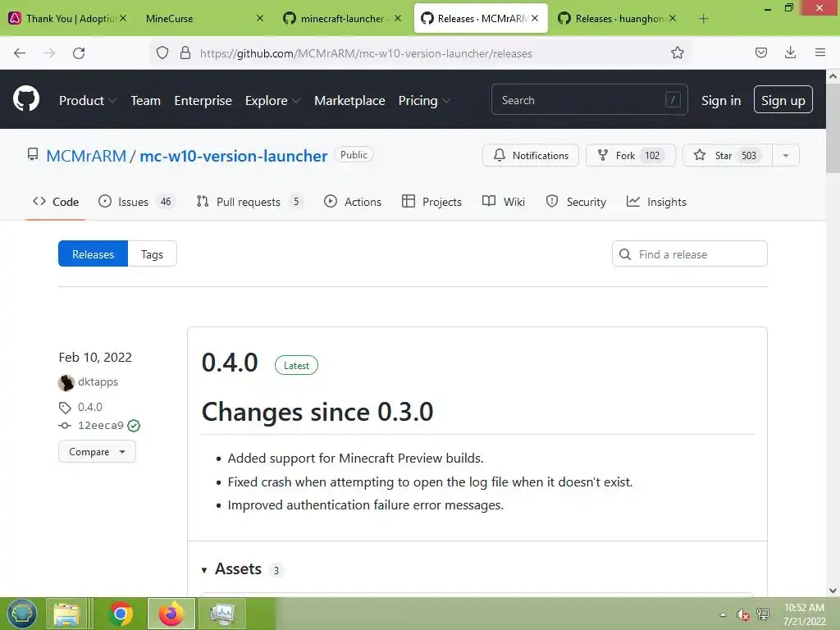Expand the Pricing dropdown

(424, 100)
